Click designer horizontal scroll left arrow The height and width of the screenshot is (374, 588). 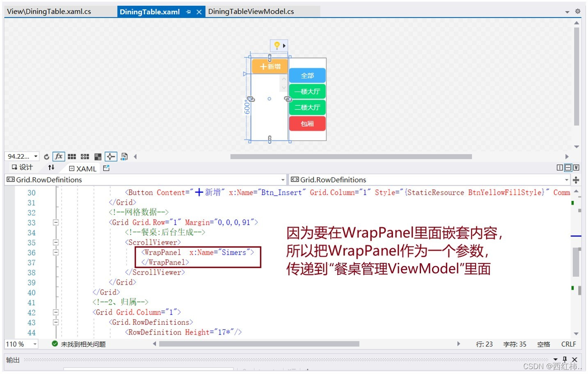click(135, 157)
